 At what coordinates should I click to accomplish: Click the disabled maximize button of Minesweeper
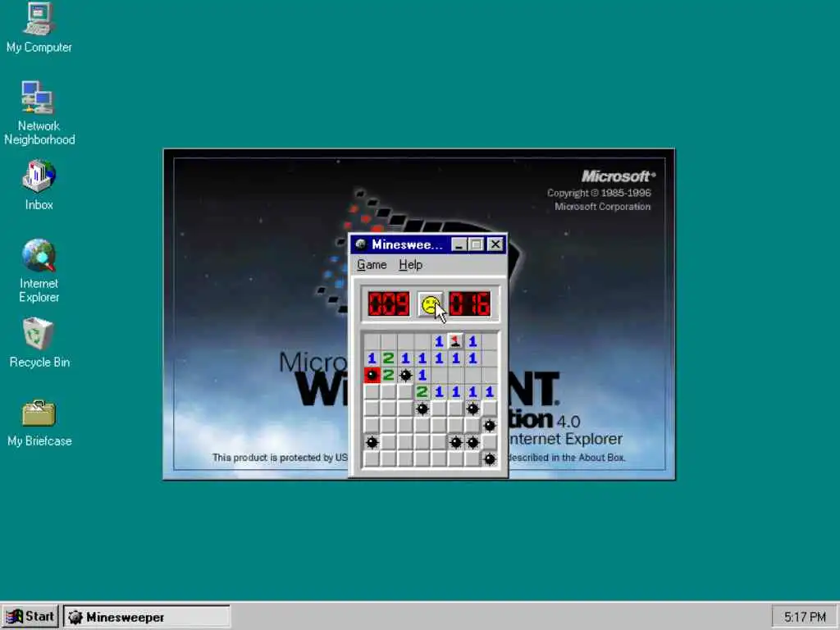(x=476, y=244)
